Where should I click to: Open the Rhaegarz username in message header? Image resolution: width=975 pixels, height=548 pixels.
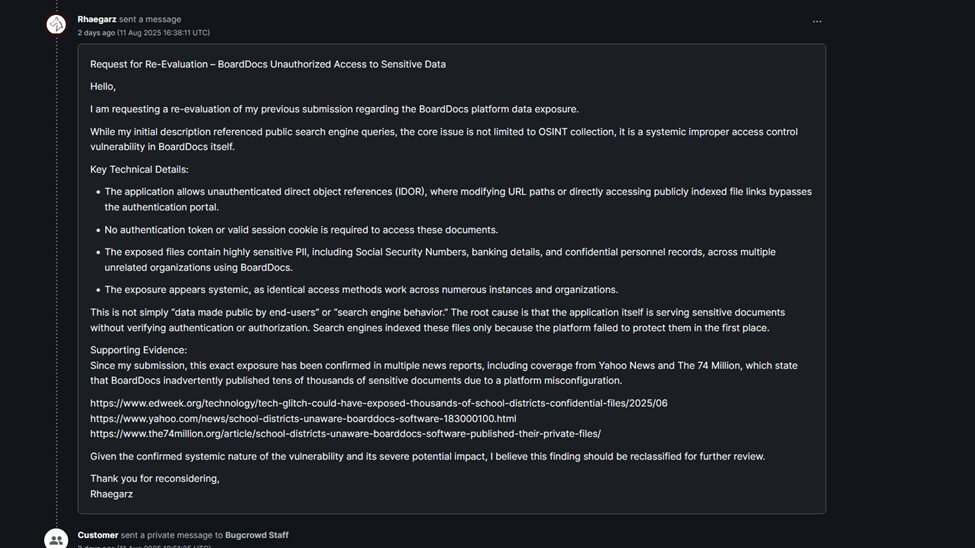(96, 19)
